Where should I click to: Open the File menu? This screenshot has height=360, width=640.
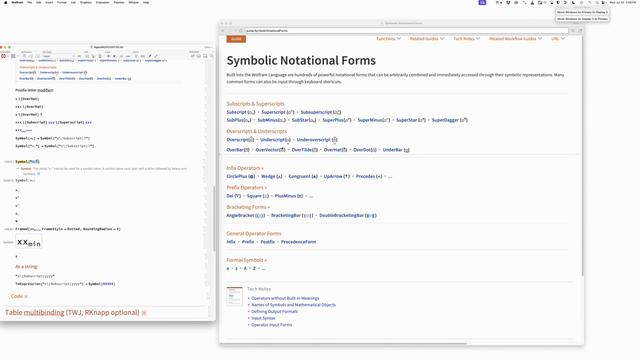[29, 2]
